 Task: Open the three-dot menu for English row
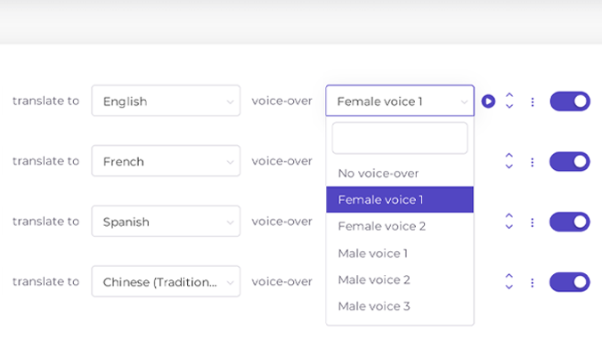tap(532, 101)
